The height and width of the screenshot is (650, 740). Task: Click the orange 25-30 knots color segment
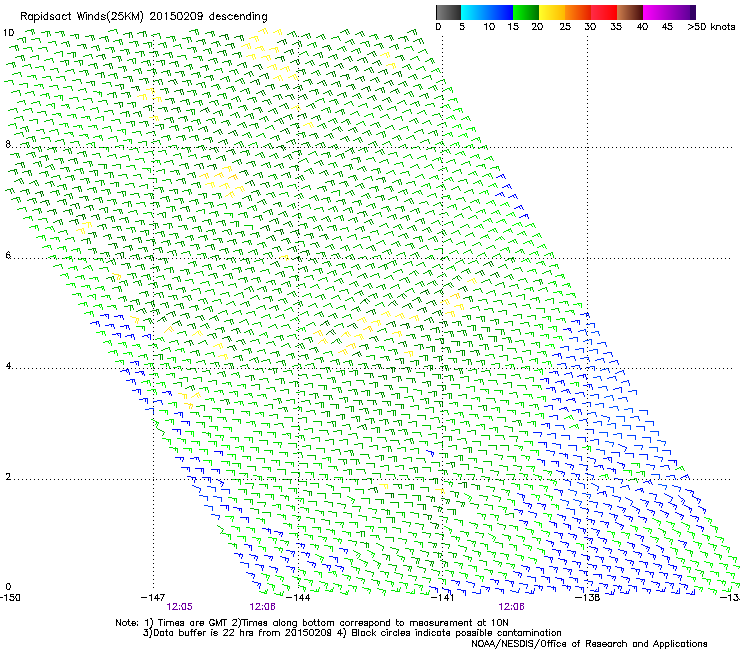[x=578, y=12]
